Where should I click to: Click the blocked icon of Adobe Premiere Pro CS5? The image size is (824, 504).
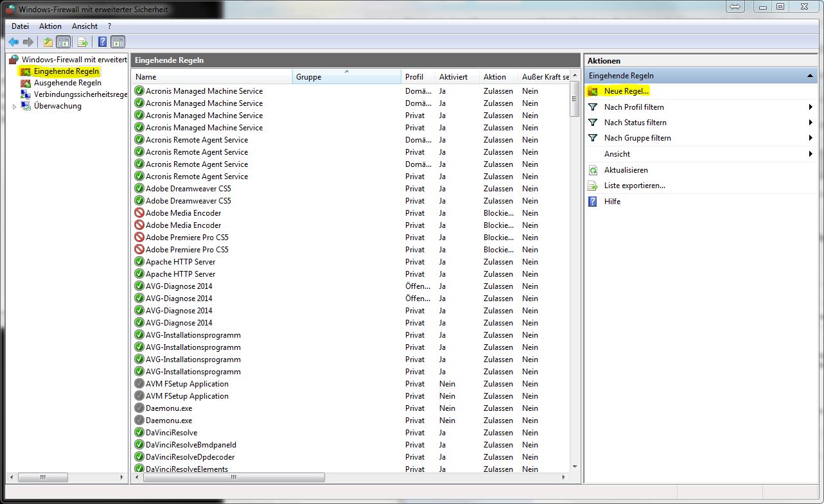[139, 238]
